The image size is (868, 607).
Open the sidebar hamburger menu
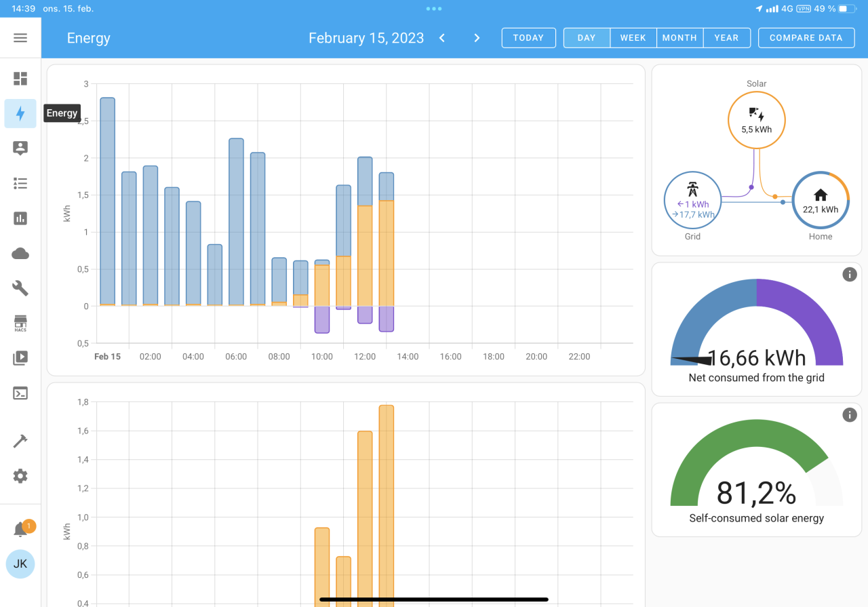20,38
